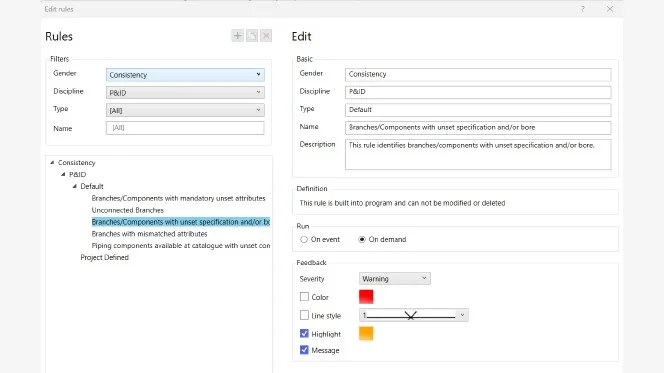The height and width of the screenshot is (373, 664).
Task: Click the add new rule plus icon
Action: 238,36
